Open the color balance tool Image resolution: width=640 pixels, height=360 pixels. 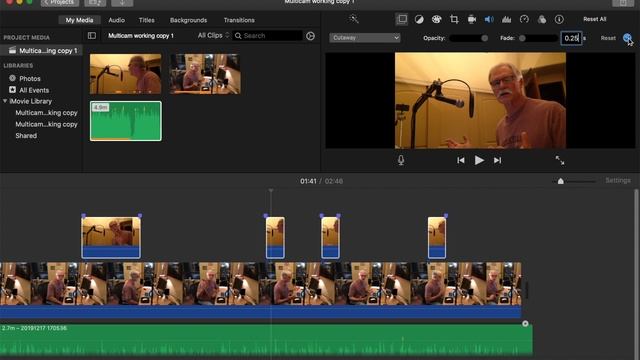(x=419, y=19)
